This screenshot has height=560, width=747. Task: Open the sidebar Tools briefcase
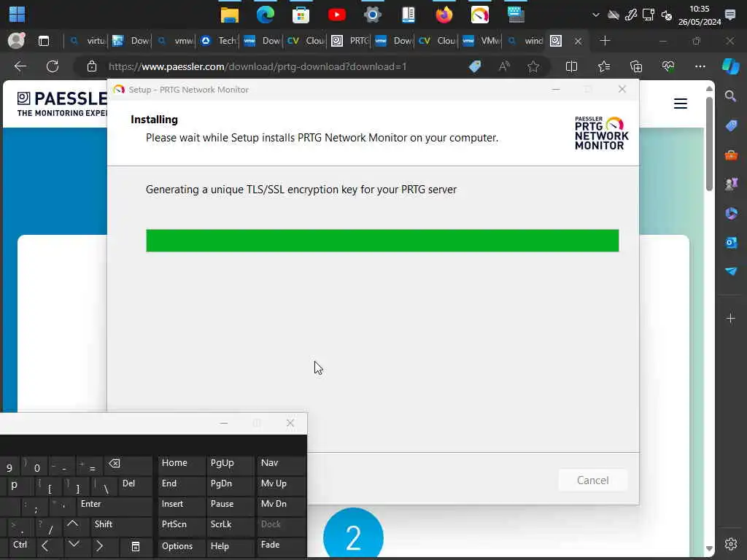[731, 155]
